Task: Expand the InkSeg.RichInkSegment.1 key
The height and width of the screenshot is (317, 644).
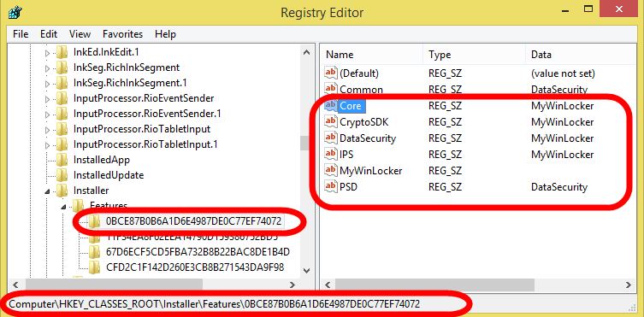Action: coord(47,83)
